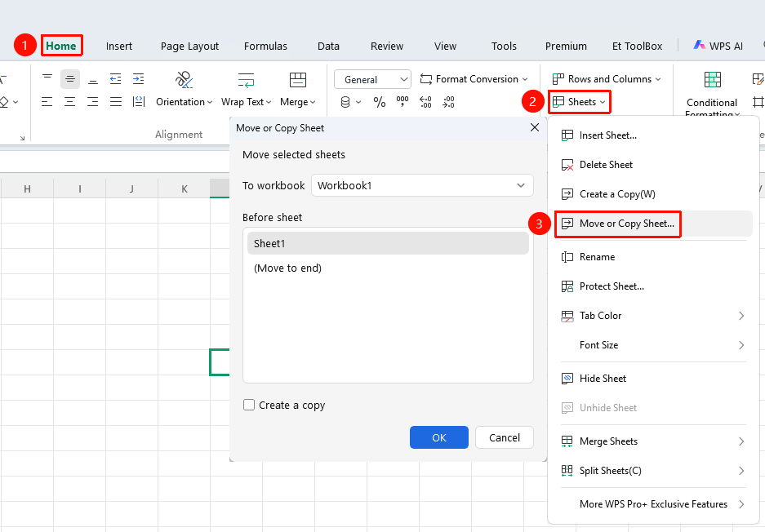
Task: Select column H header
Action: coord(27,188)
